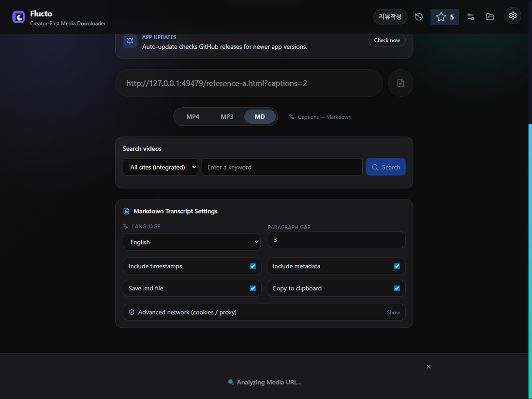Viewport: 532px width, 399px height.
Task: Select the MD format tab
Action: coord(260,116)
